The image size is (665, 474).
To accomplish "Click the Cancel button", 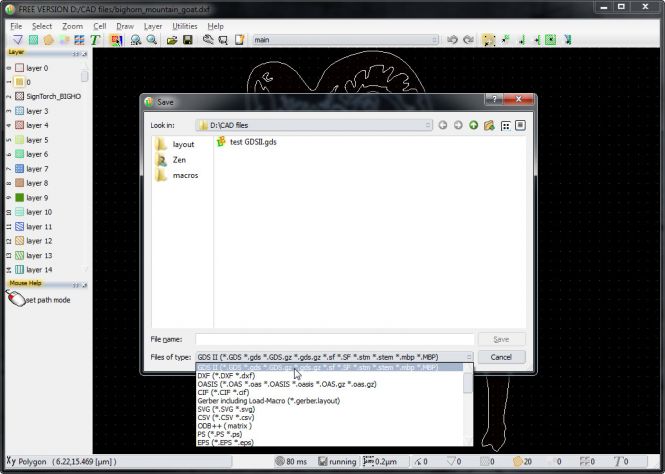I will [501, 357].
